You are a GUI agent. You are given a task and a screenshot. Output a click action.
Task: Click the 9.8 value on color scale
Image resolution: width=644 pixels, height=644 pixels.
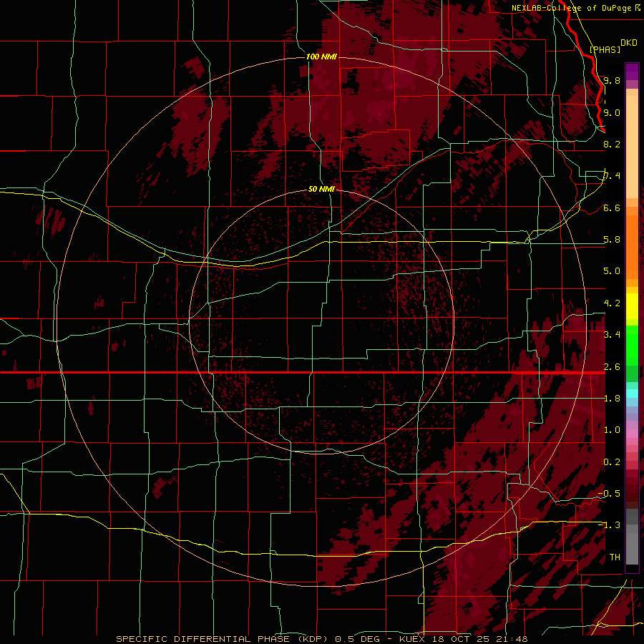[x=612, y=80]
